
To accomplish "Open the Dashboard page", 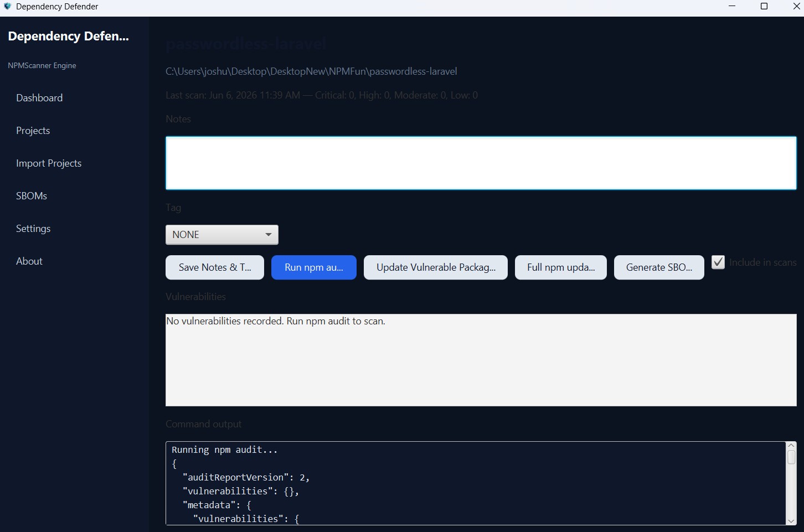I will pyautogui.click(x=39, y=98).
